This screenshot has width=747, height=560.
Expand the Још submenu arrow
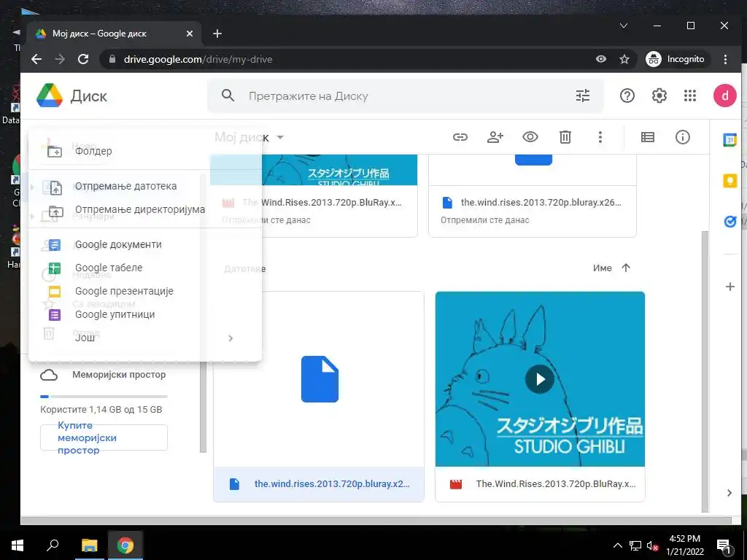(x=231, y=338)
